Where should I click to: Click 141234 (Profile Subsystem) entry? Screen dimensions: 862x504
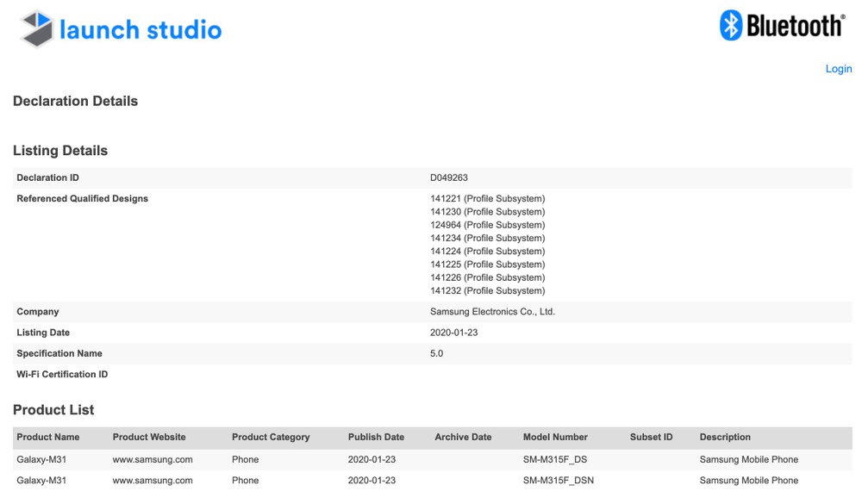(487, 238)
